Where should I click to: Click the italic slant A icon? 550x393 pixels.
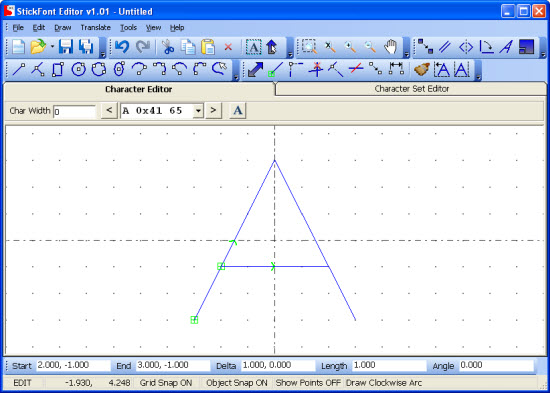[507, 47]
